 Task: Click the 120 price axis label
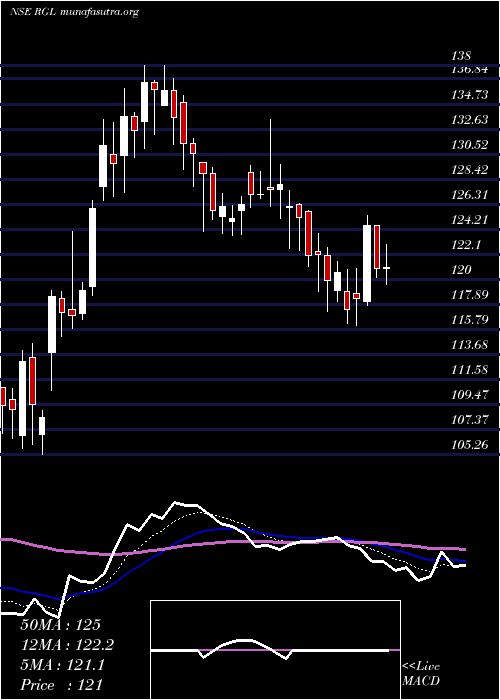[461, 270]
